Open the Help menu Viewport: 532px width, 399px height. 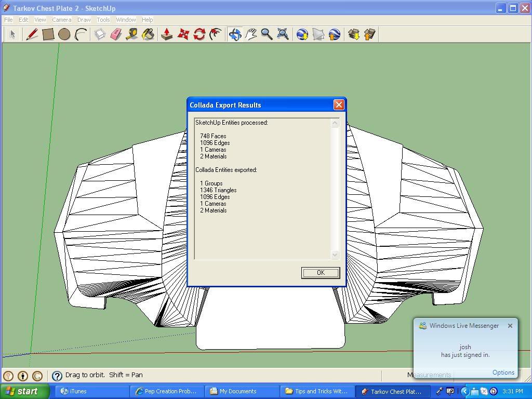pos(147,20)
